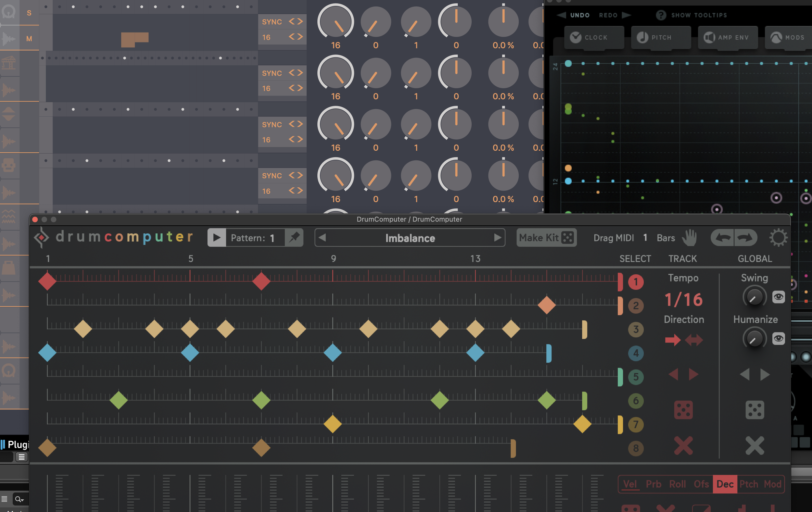Shift track pattern right with red arrow
The width and height of the screenshot is (812, 512).
pos(693,374)
